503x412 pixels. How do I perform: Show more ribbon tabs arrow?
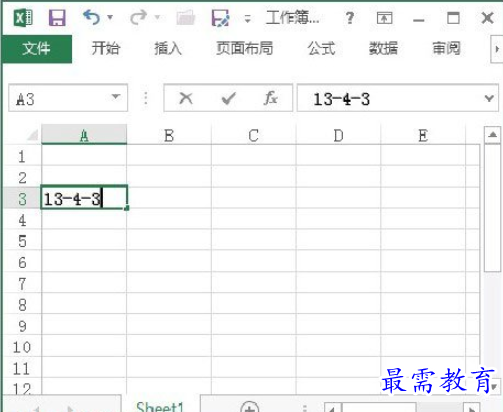497,49
